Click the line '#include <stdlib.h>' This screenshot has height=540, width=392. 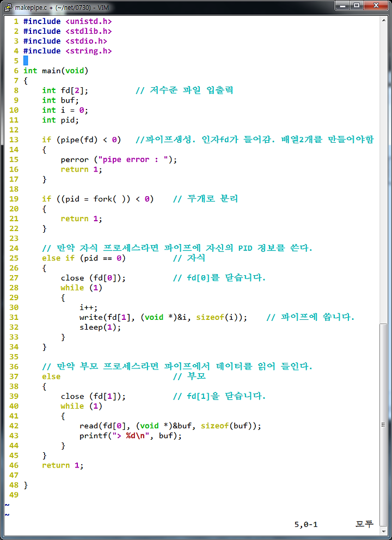coord(68,32)
